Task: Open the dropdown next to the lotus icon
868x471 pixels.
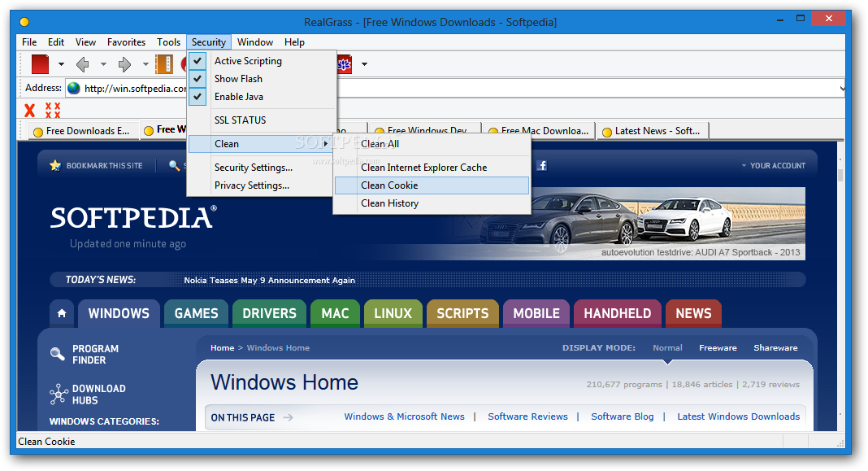Action: pyautogui.click(x=364, y=64)
